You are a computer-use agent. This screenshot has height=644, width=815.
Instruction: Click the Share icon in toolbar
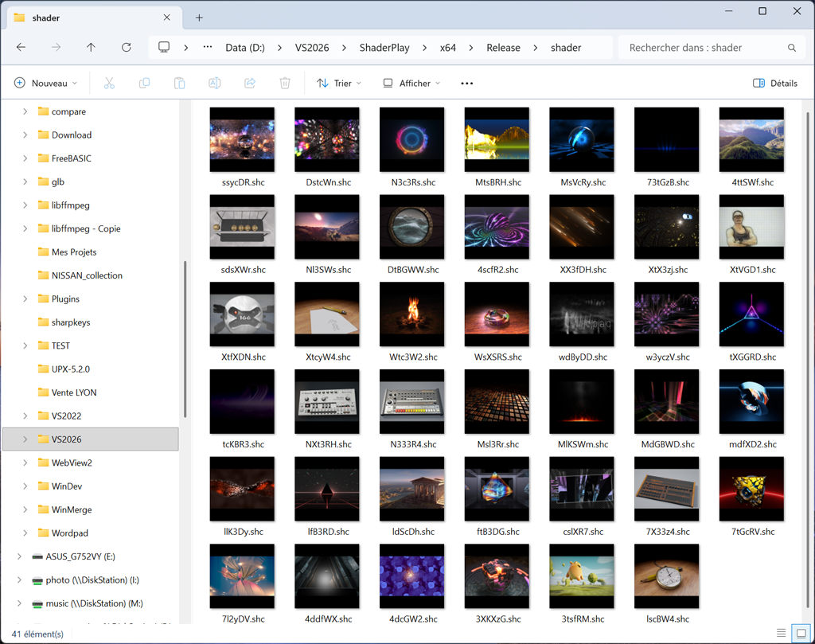(250, 83)
